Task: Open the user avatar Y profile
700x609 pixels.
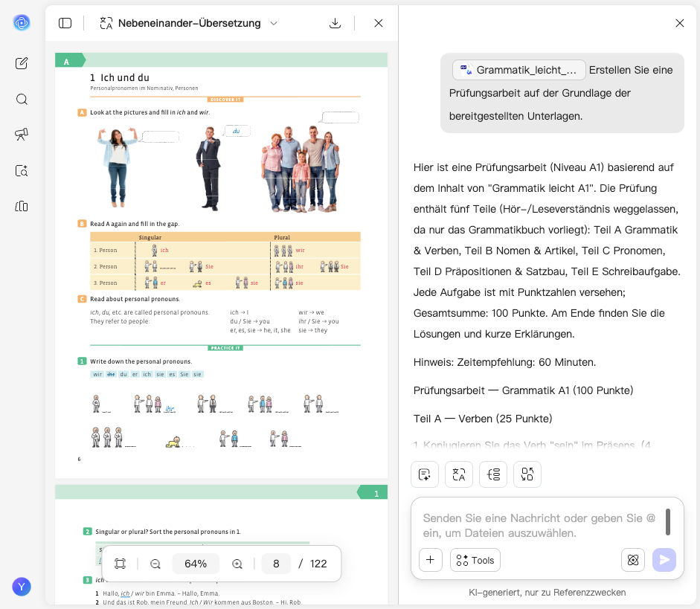Action: point(22,587)
